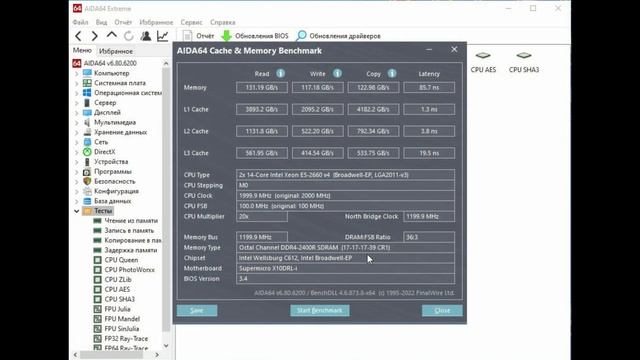Go back with the left arrow toolbar icon
Image resolution: width=640 pixels, height=360 pixels.
click(78, 36)
